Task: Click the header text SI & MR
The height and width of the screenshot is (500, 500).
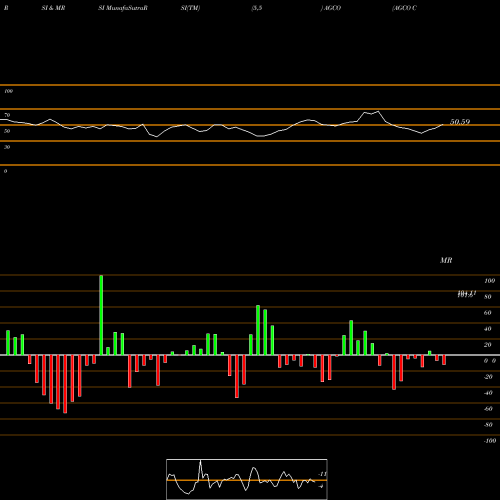Action: tap(53, 8)
